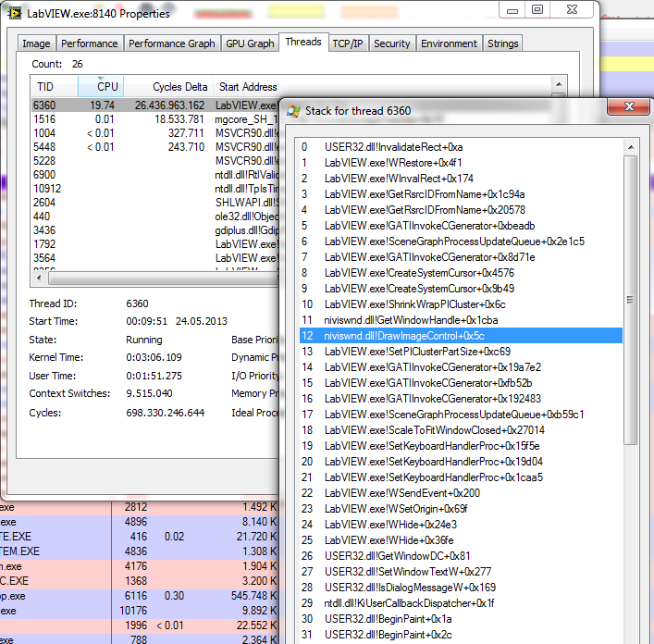
Task: Close the LabVIEW.exe Properties window
Action: pyautogui.click(x=572, y=9)
